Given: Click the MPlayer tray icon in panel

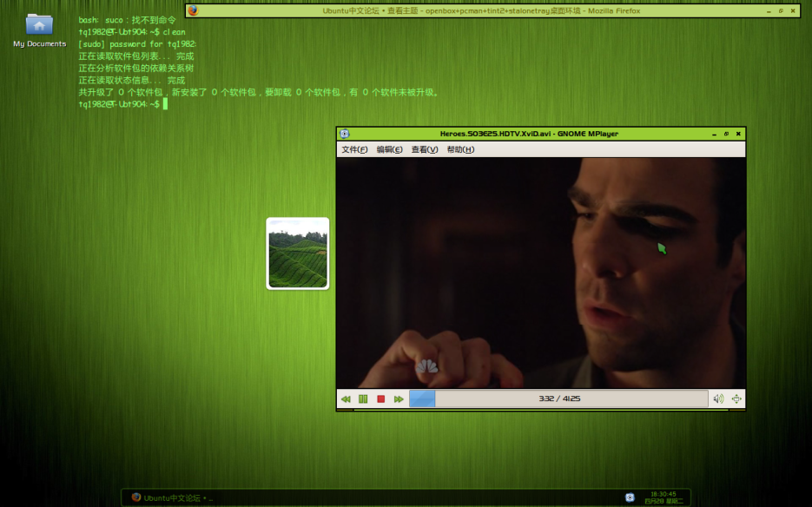Looking at the screenshot, I should click(630, 497).
